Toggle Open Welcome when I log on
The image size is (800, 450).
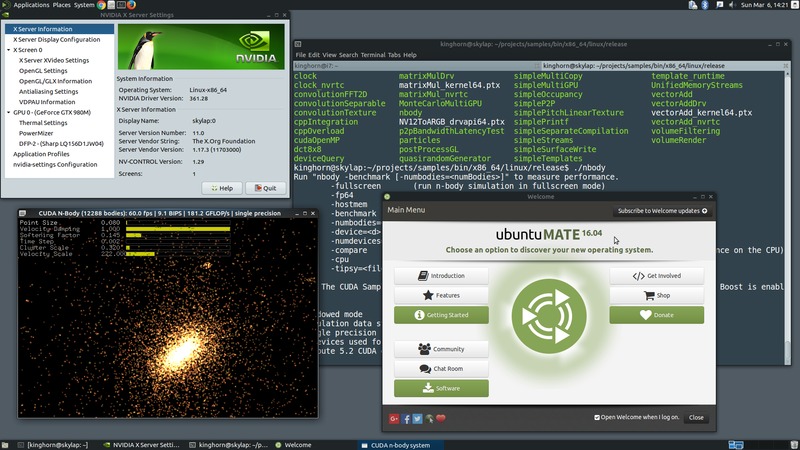pos(598,417)
